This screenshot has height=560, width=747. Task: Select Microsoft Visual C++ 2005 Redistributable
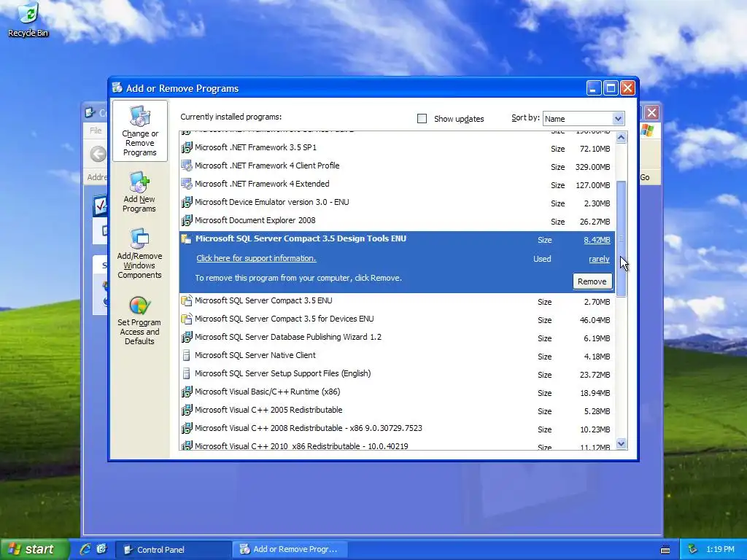(x=396, y=410)
